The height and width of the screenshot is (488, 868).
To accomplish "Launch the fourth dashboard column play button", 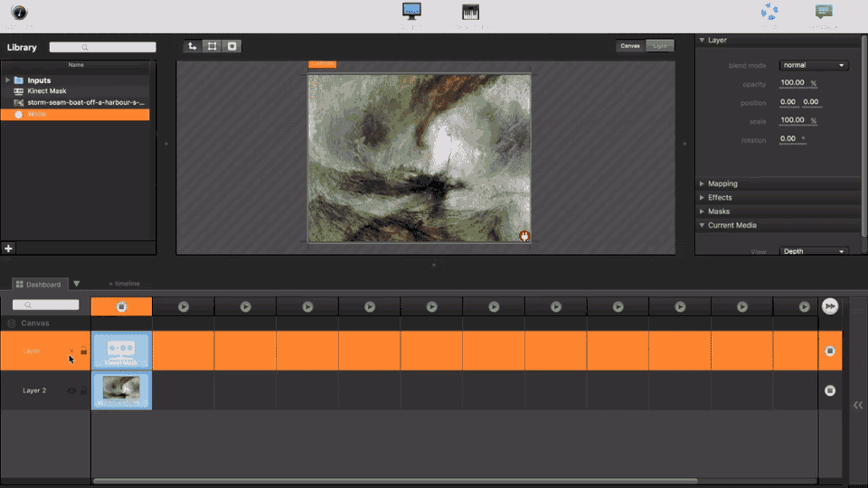I will pos(307,306).
